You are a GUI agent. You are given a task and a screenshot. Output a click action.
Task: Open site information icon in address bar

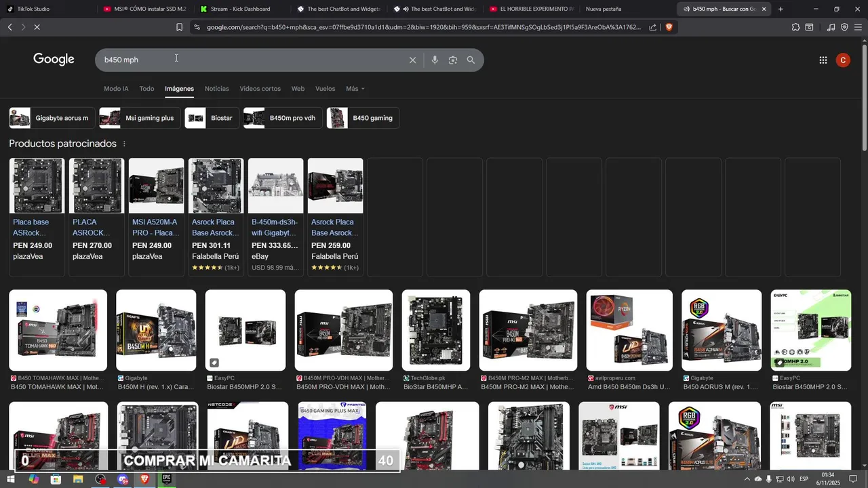(197, 27)
